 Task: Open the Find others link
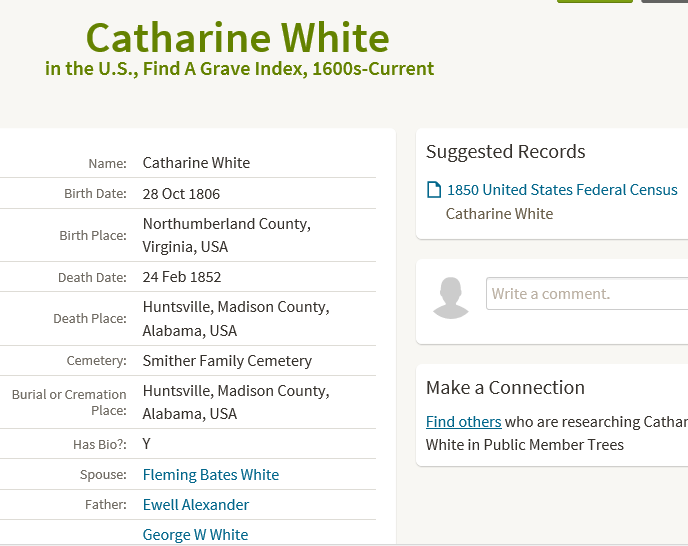click(x=463, y=422)
